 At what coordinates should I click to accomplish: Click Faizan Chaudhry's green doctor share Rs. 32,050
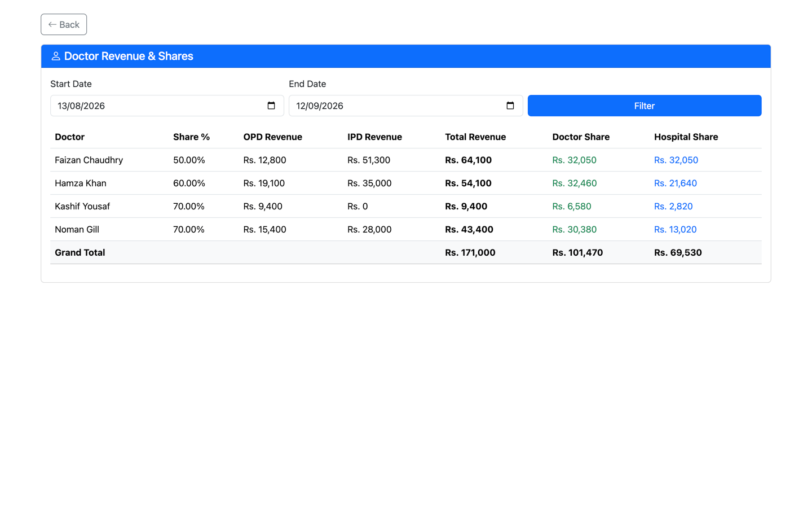coord(574,160)
